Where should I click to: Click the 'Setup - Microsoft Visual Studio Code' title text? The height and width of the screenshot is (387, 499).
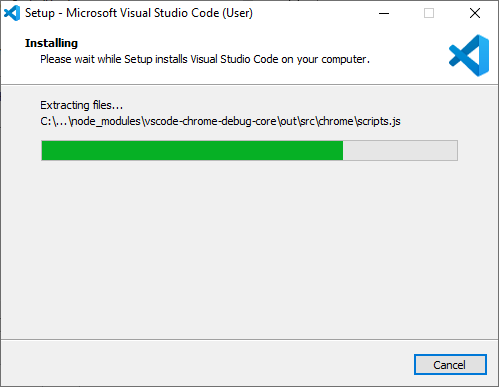(122, 13)
